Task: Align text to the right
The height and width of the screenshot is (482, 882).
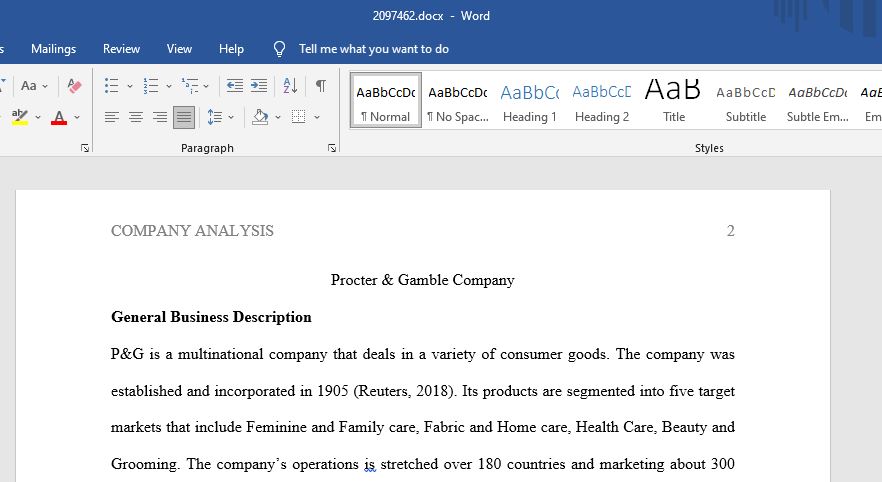Action: point(160,117)
